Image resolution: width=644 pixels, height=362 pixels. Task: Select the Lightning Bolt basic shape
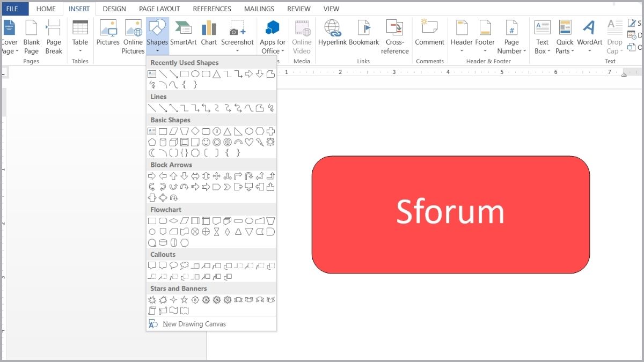[260, 142]
